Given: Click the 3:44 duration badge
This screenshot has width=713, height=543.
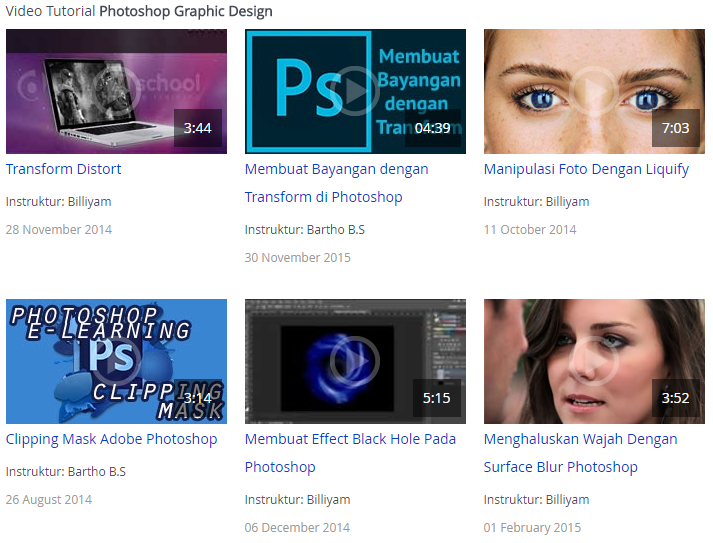Looking at the screenshot, I should click(198, 128).
